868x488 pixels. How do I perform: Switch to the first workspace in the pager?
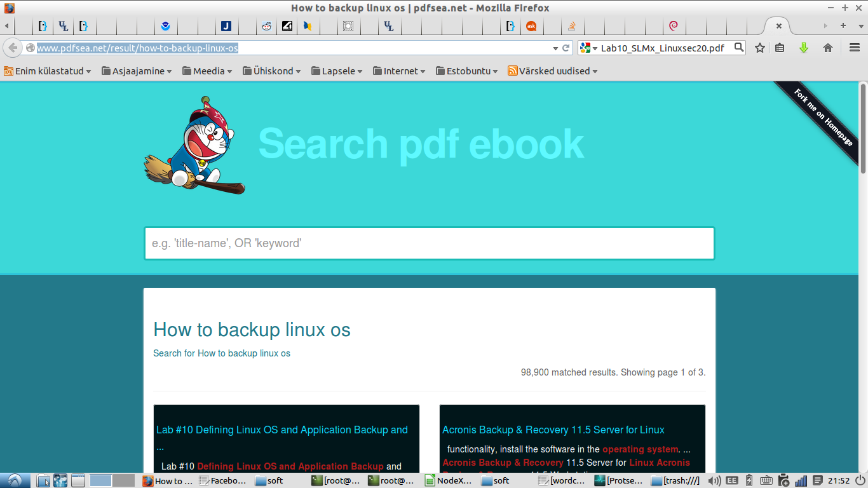100,481
